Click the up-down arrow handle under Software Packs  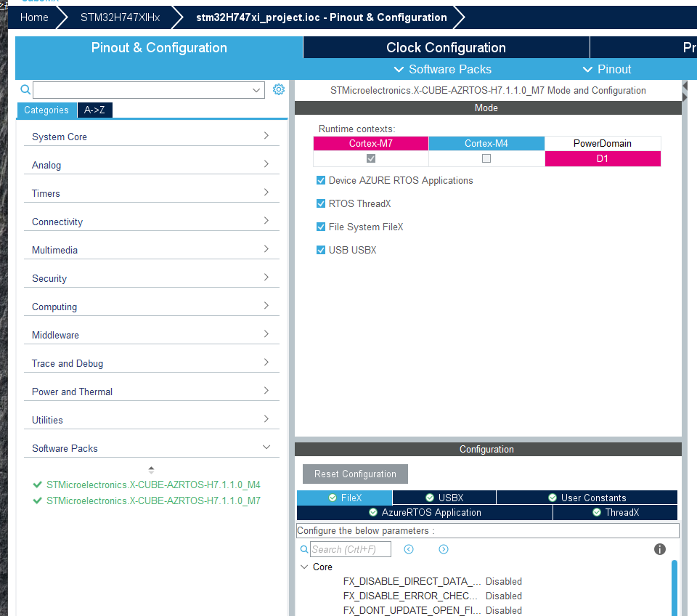[x=151, y=470]
